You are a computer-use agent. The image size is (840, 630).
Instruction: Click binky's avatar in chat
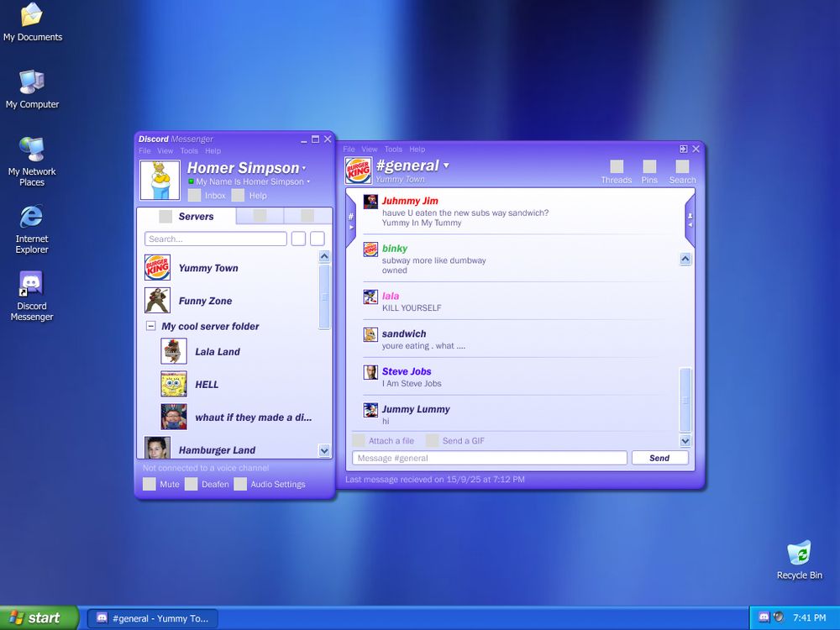tap(370, 249)
